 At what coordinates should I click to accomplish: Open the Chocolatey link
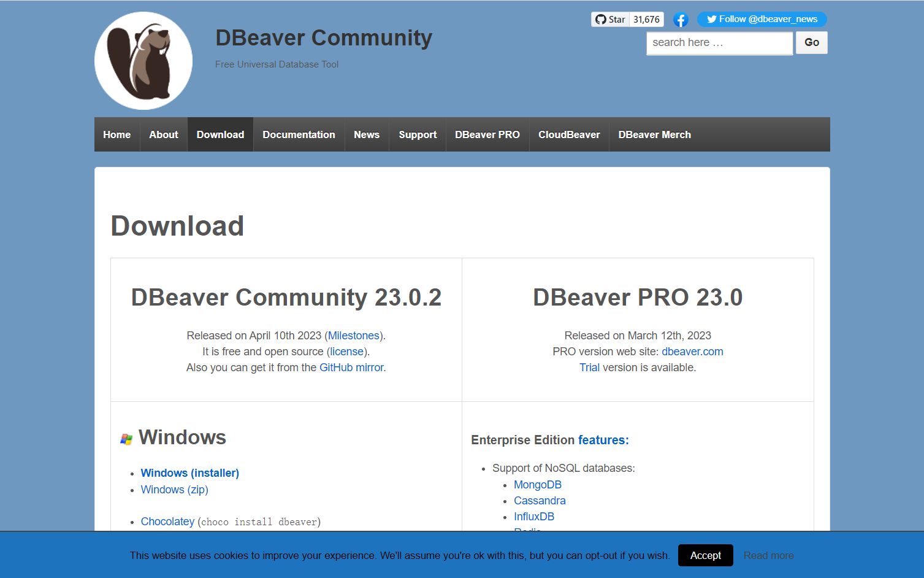pos(167,522)
